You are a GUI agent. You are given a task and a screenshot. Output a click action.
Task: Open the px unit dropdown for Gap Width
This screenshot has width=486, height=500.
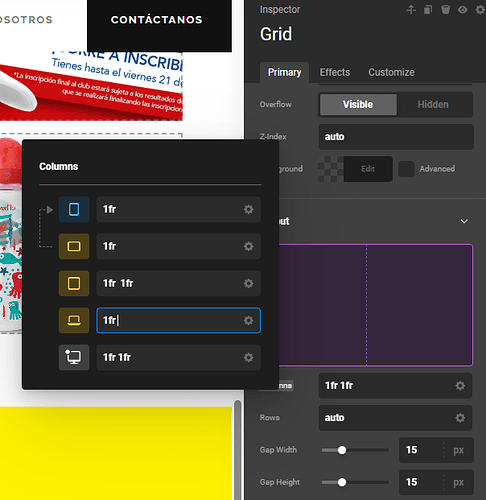tap(458, 450)
